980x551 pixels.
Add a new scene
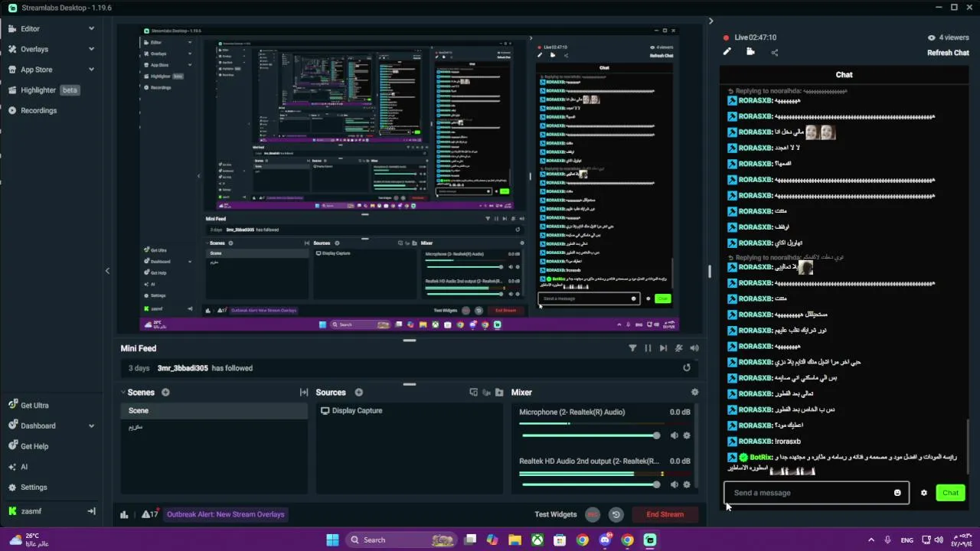coord(165,393)
